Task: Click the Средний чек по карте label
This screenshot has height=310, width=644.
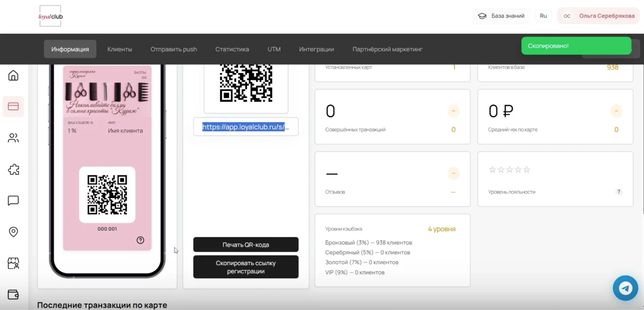Action: tap(513, 130)
